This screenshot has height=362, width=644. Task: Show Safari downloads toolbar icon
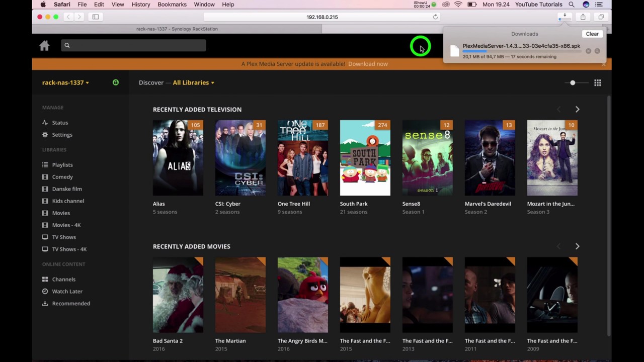(x=565, y=17)
